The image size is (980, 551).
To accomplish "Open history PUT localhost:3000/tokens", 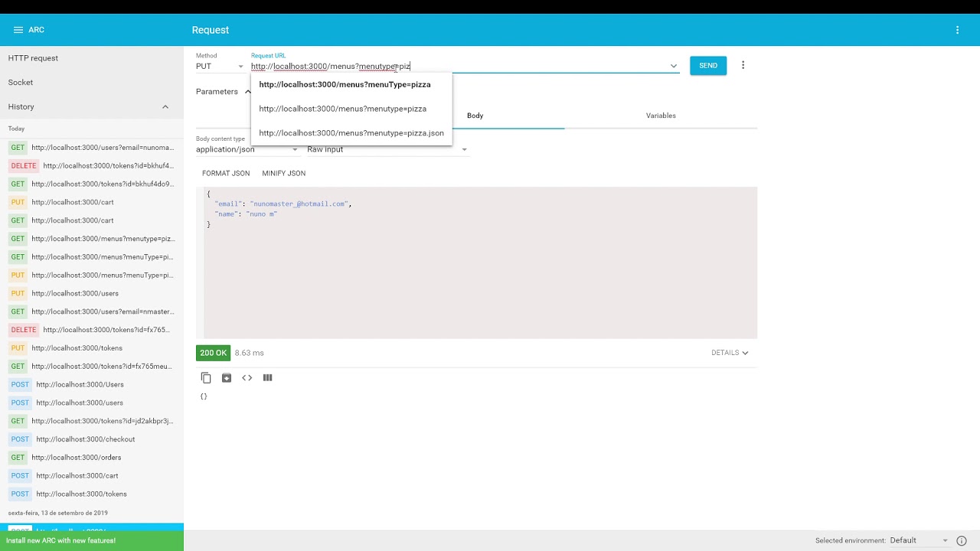I will click(x=92, y=348).
